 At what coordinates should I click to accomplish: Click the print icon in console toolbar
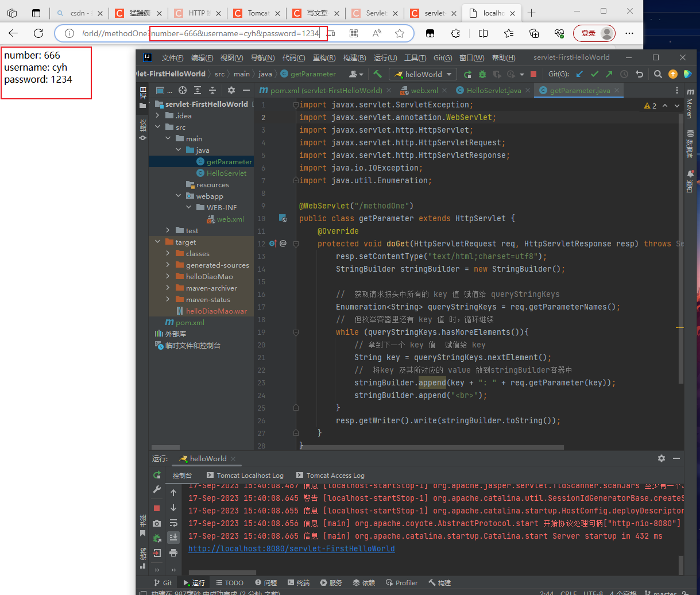pos(173,552)
